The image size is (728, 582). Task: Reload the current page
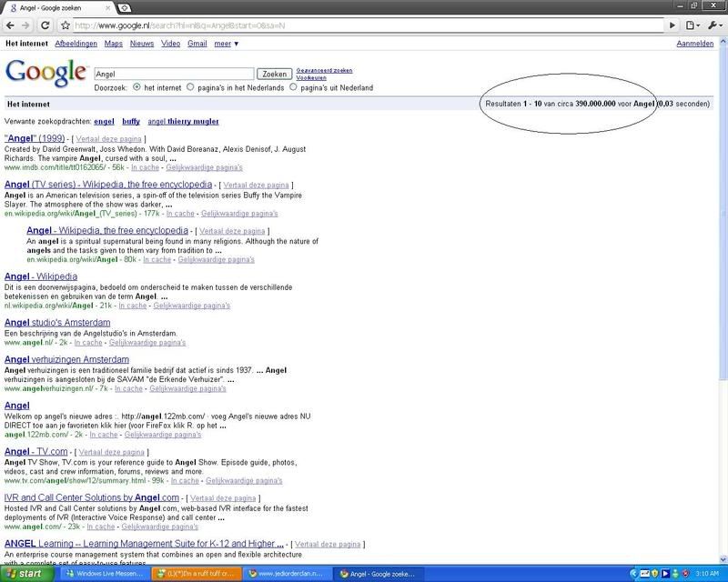pyautogui.click(x=45, y=25)
